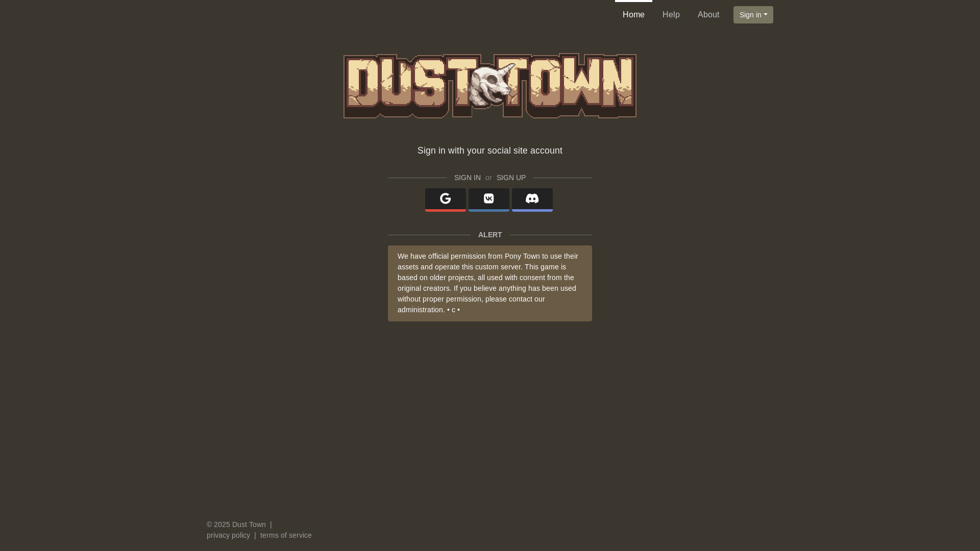
Task: Open the Sign in dropdown in navbar
Action: click(x=753, y=15)
